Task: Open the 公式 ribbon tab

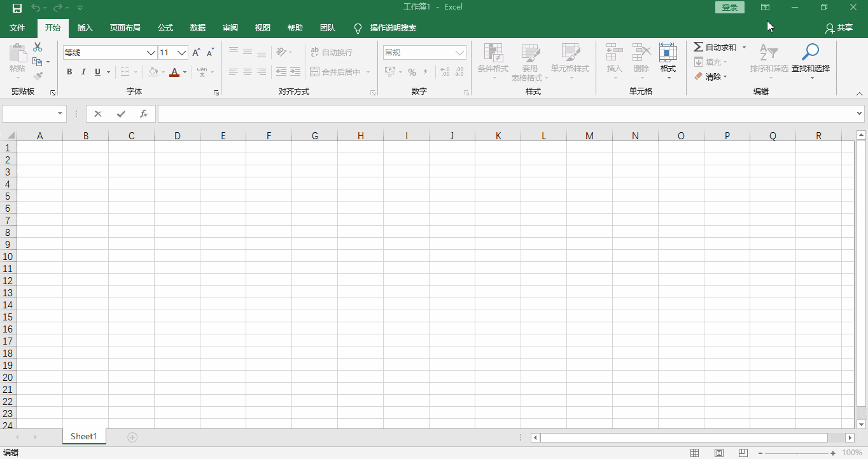Action: (x=165, y=28)
